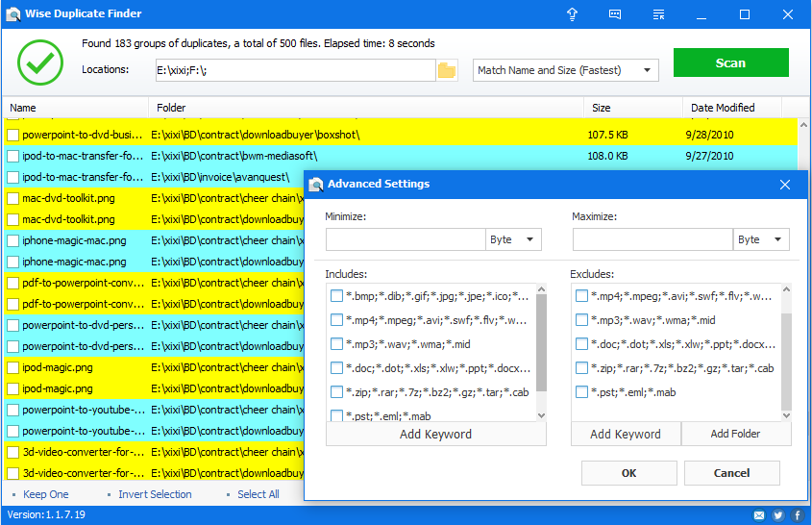Check Excludes mail *.pst;*.eml;*.mab checkbox

pyautogui.click(x=581, y=392)
